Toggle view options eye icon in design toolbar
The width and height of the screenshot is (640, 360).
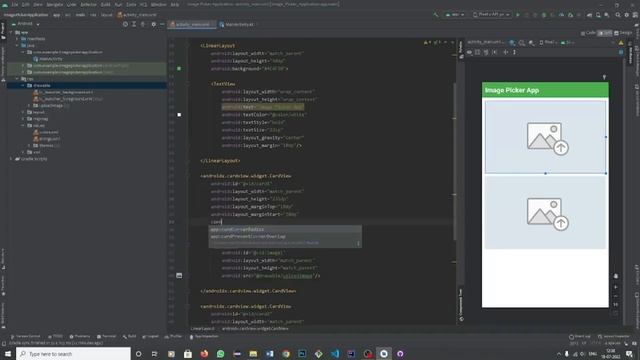tap(470, 52)
